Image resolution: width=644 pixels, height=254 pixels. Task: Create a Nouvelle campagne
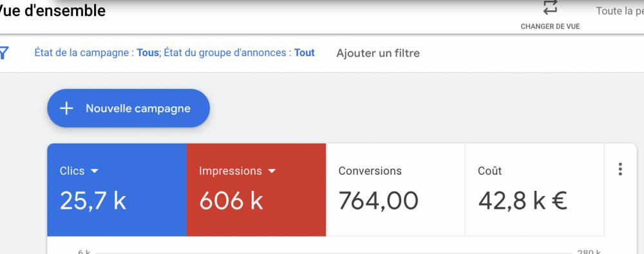click(129, 108)
